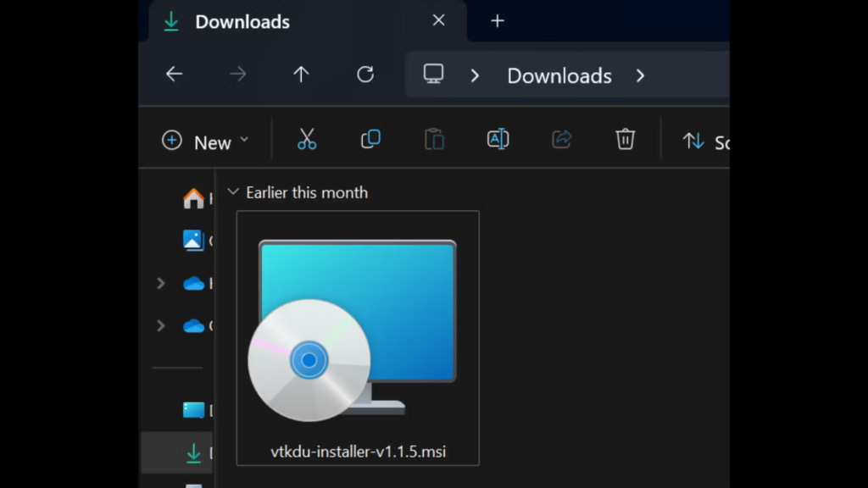868x488 pixels.
Task: Click the Rename icon in toolbar
Action: coord(498,140)
